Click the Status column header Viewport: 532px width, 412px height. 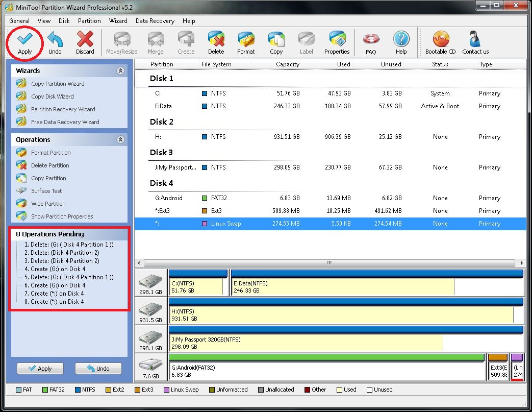(440, 64)
